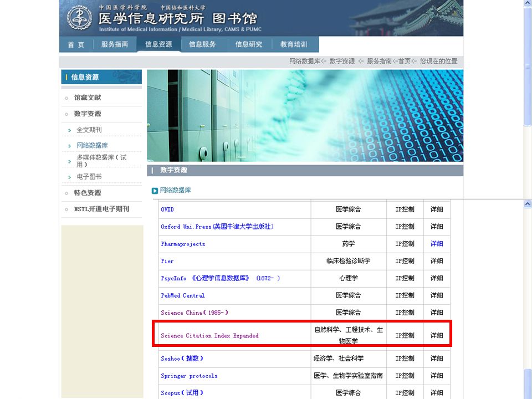The height and width of the screenshot is (399, 532).
Task: Open the PubMed Central link
Action: pos(183,295)
